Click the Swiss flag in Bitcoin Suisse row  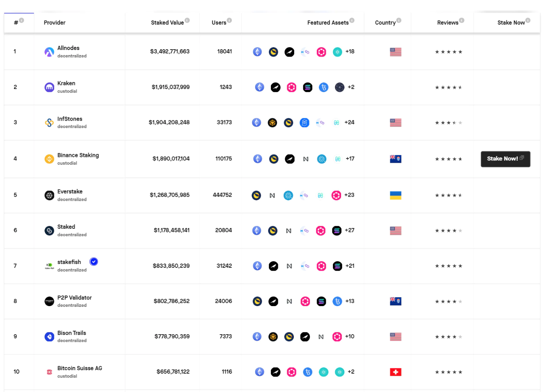click(x=395, y=372)
